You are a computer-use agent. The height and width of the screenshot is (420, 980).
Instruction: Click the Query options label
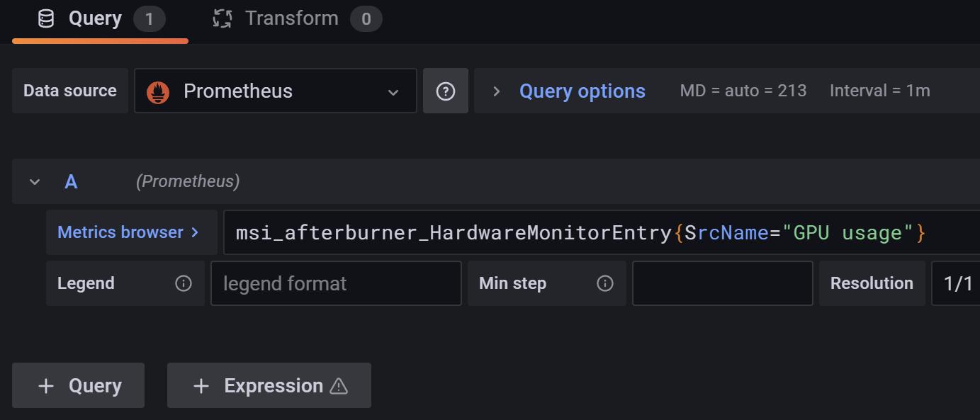(x=582, y=91)
